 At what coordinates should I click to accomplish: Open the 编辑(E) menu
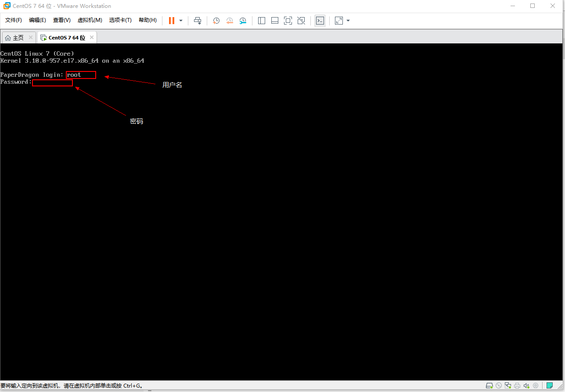coord(37,20)
